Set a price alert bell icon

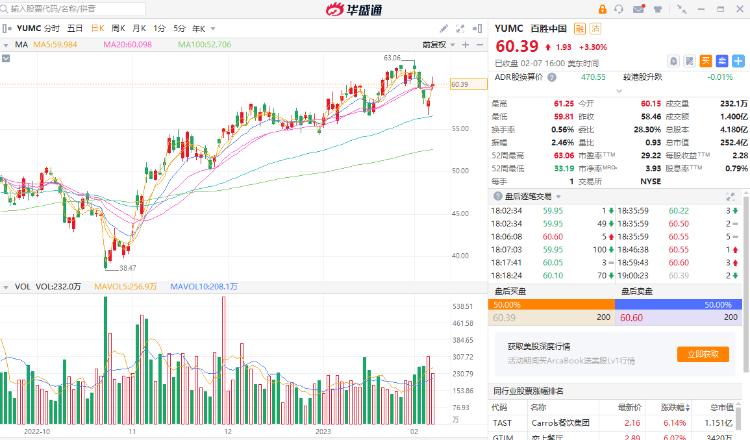(673, 61)
